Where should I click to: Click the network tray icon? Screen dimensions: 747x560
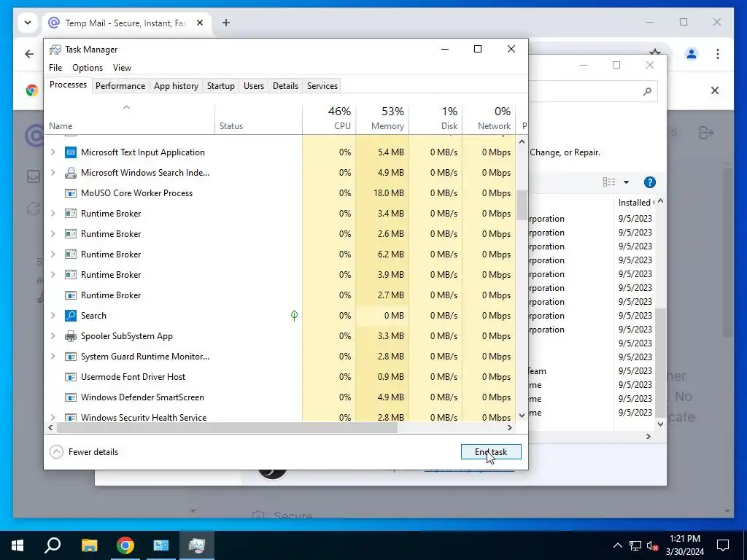(x=635, y=545)
